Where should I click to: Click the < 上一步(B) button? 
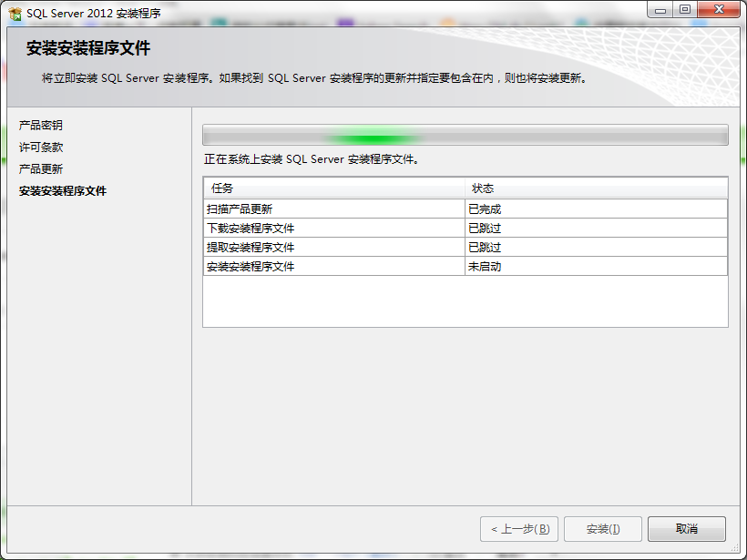(x=519, y=528)
